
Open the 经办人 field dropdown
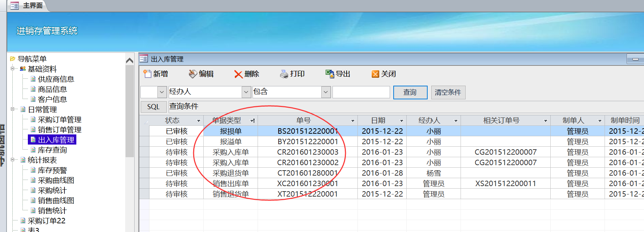tap(246, 92)
